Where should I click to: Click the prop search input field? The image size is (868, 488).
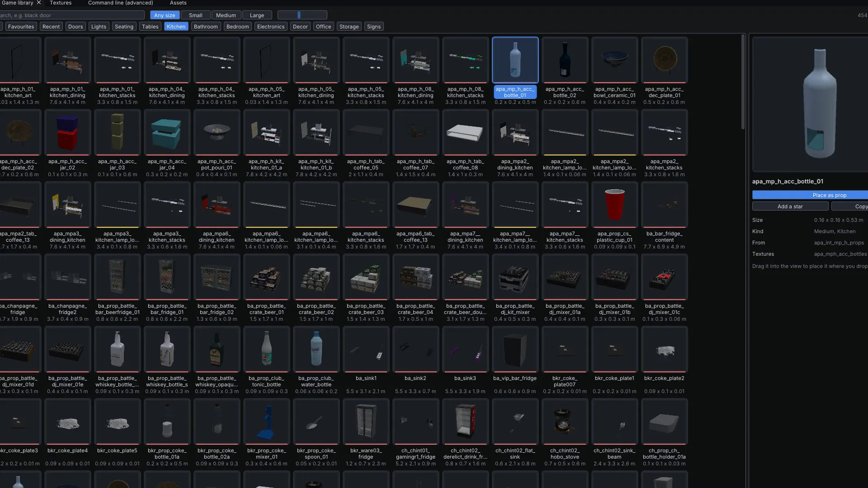tap(72, 15)
